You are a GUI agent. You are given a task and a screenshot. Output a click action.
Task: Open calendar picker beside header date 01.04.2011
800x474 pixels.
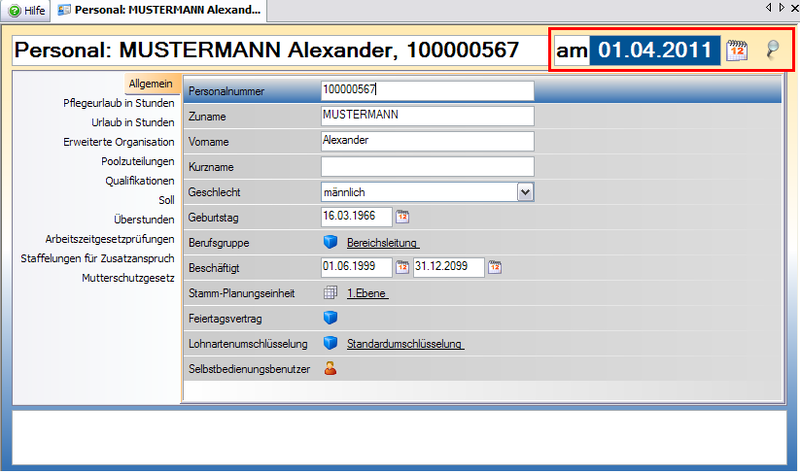(x=737, y=51)
